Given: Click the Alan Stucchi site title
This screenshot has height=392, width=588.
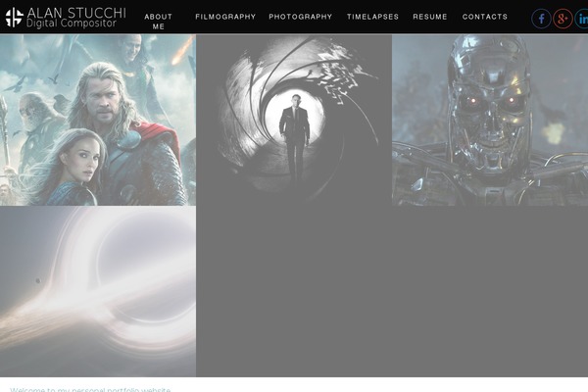Looking at the screenshot, I should pyautogui.click(x=76, y=13).
